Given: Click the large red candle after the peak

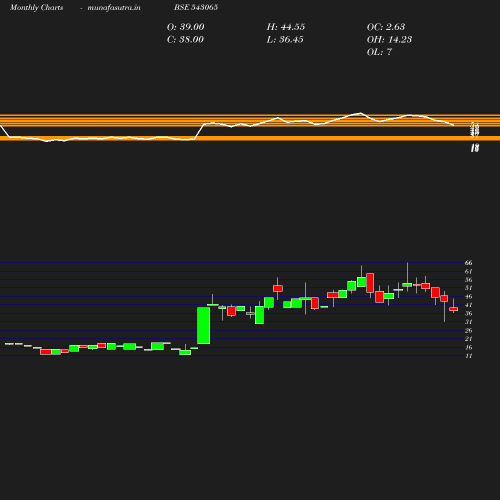Looking at the screenshot, I should [370, 283].
